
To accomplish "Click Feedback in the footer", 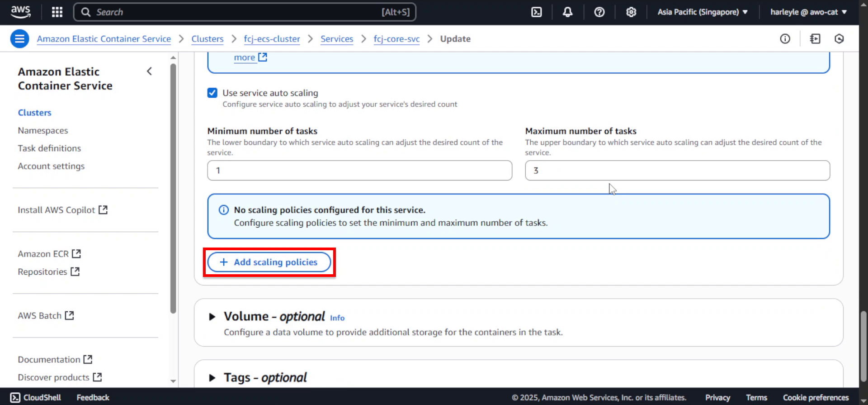I will point(93,397).
